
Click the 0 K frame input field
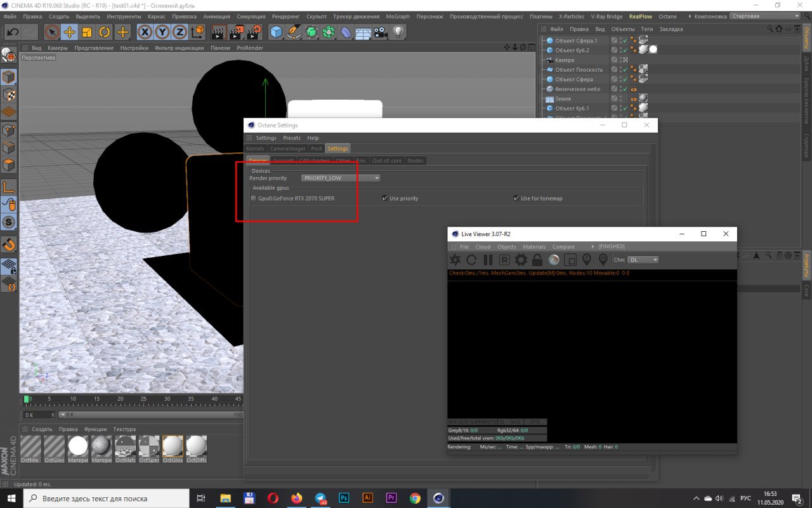[x=38, y=415]
